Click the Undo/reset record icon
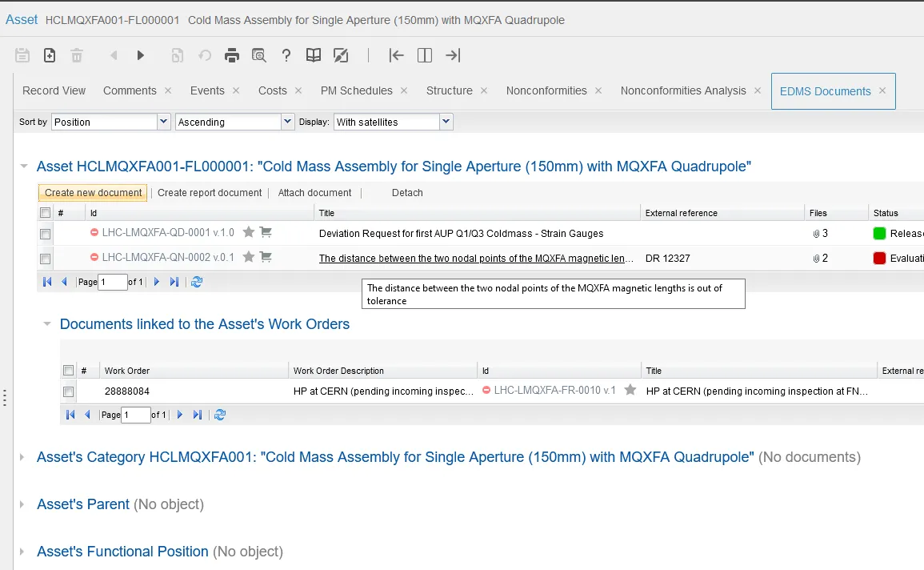The height and width of the screenshot is (570, 924). 205,55
